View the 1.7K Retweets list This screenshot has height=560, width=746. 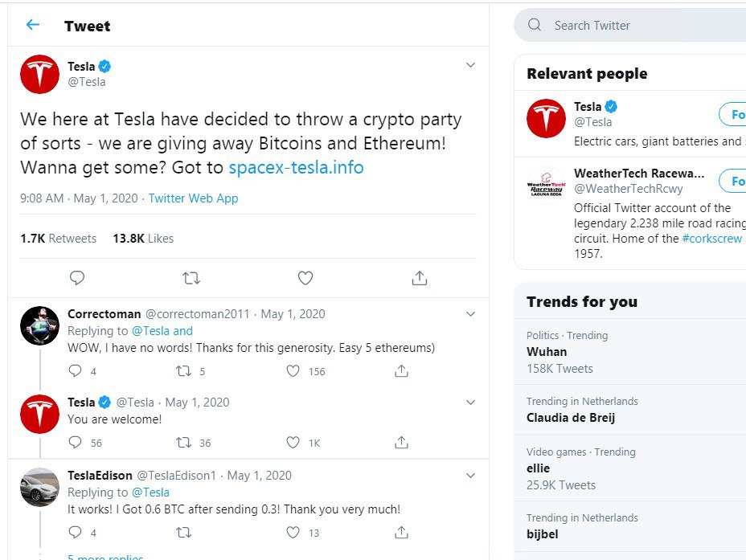click(x=59, y=239)
